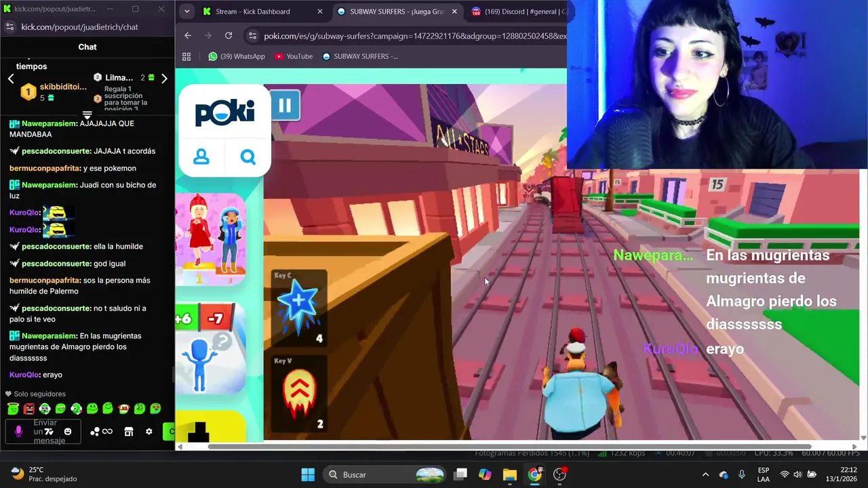Pause the Subway Surfers game
The width and height of the screenshot is (868, 488).
[x=285, y=105]
